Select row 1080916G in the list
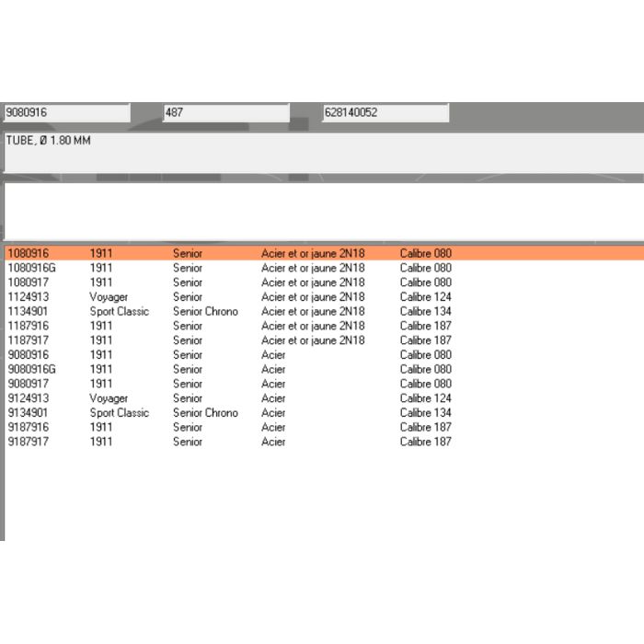The height and width of the screenshot is (644, 644). [324, 268]
